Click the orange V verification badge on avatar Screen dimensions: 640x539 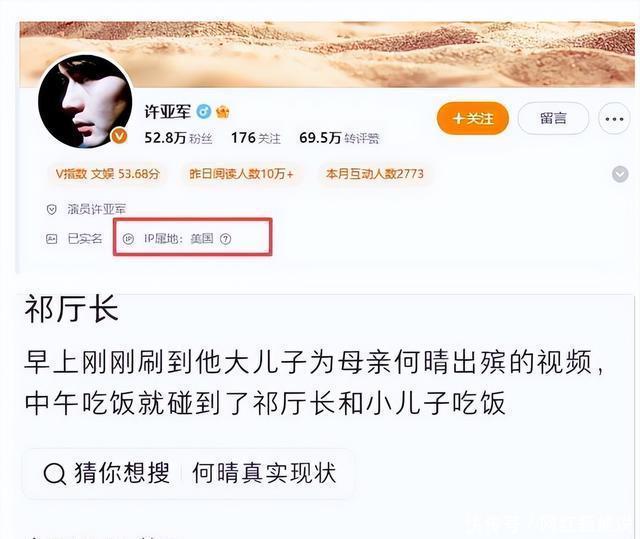(x=119, y=136)
